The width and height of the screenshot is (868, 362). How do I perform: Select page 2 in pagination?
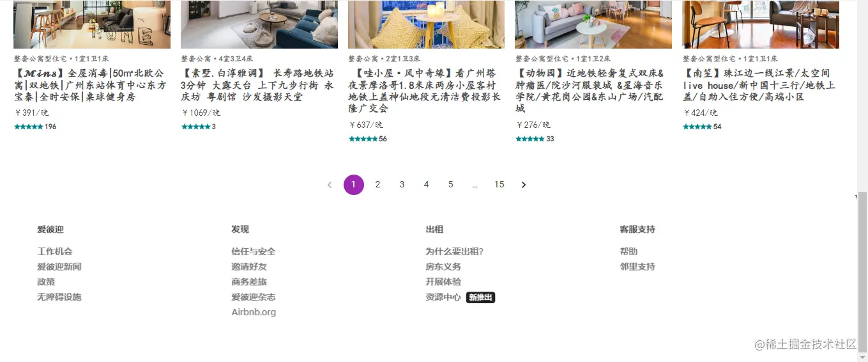point(377,185)
